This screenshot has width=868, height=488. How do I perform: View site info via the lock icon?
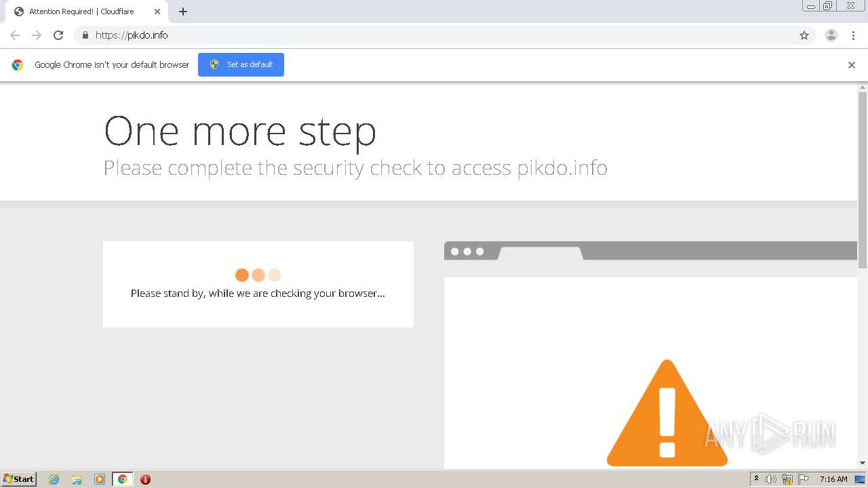[x=85, y=35]
